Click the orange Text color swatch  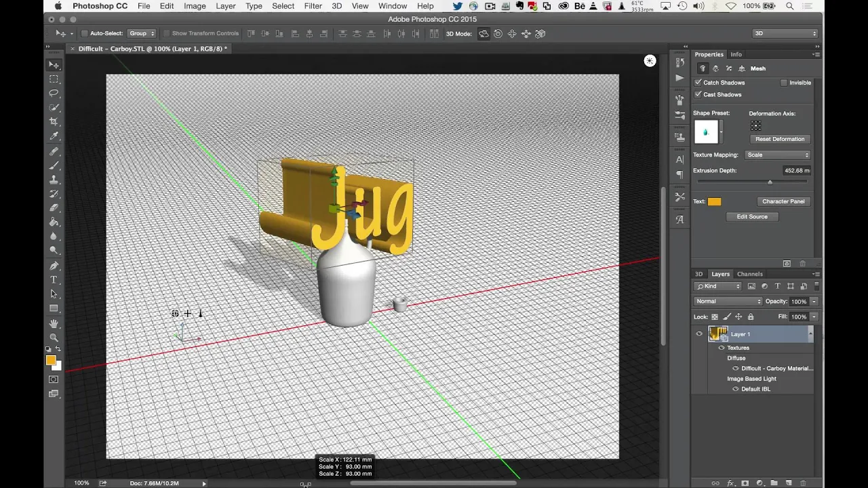click(715, 201)
